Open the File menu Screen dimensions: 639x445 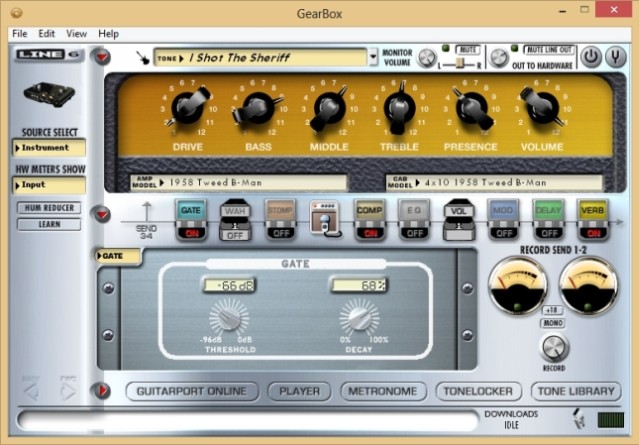pyautogui.click(x=20, y=33)
